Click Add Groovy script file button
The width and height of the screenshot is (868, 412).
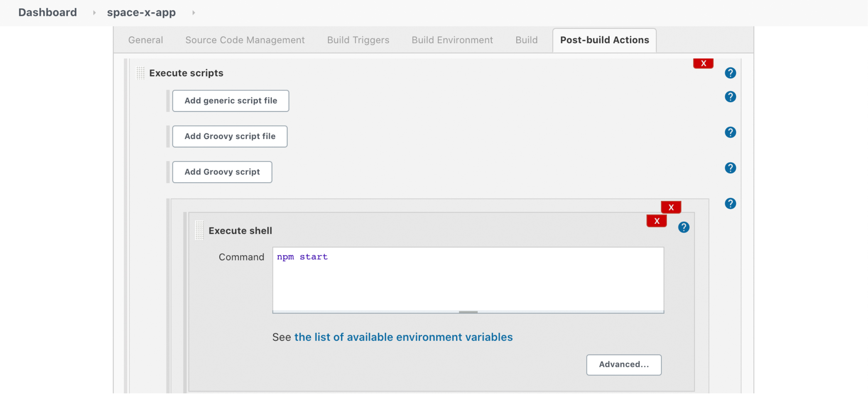coord(230,136)
